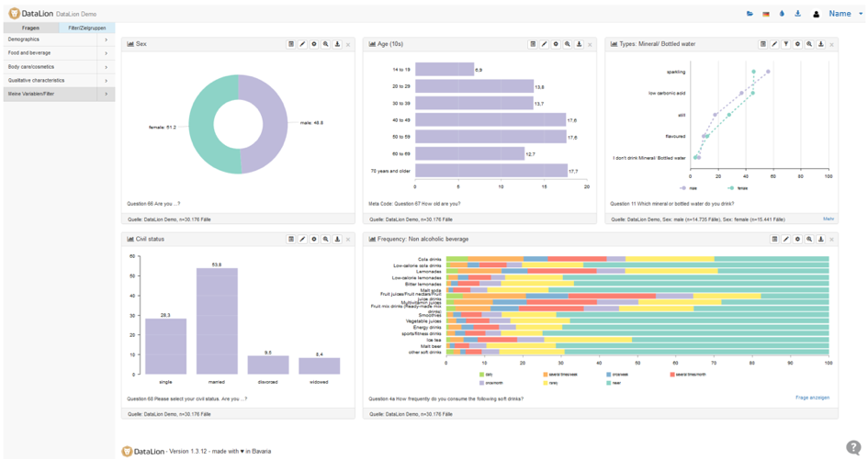Open settings of Mineral/Bottled water chart
This screenshot has height=460, width=868.
click(x=797, y=44)
